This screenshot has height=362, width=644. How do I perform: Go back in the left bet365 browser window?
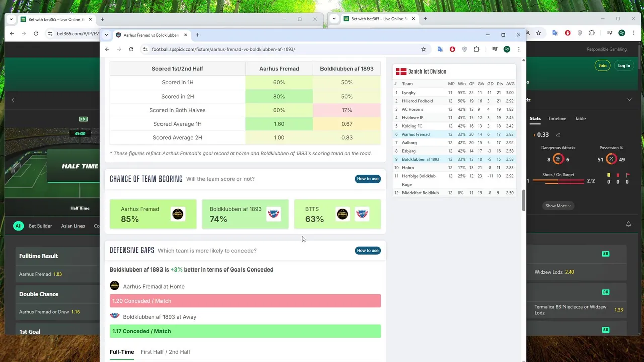(x=12, y=33)
